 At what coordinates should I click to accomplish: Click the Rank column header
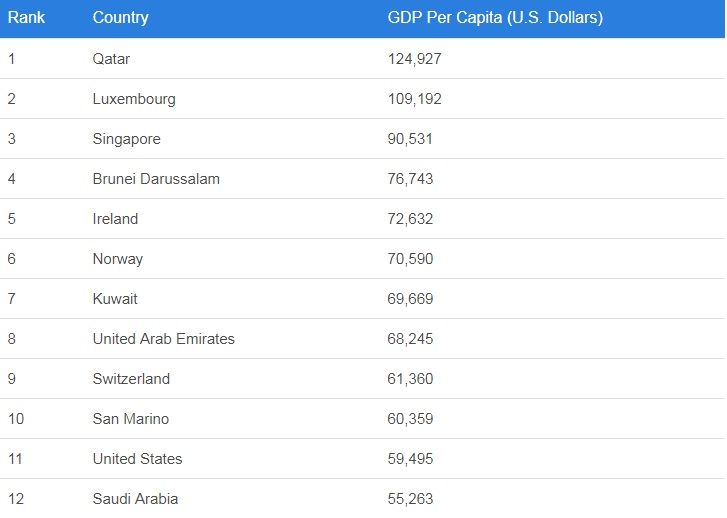pos(27,18)
